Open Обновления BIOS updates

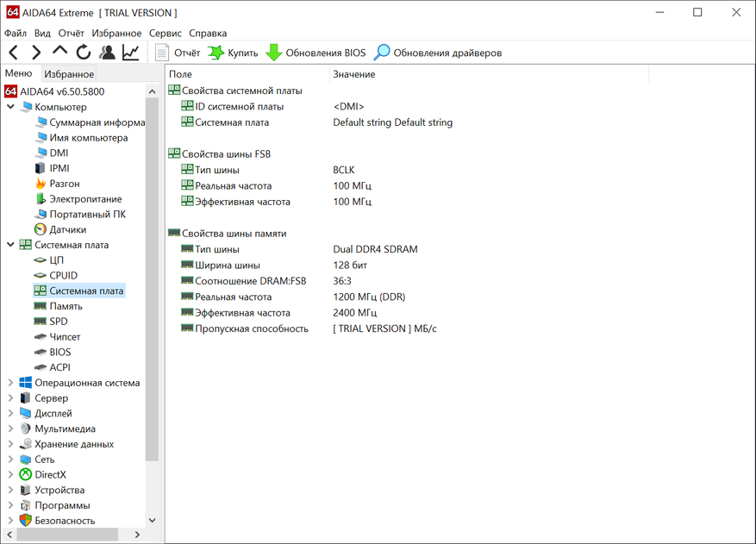click(316, 53)
